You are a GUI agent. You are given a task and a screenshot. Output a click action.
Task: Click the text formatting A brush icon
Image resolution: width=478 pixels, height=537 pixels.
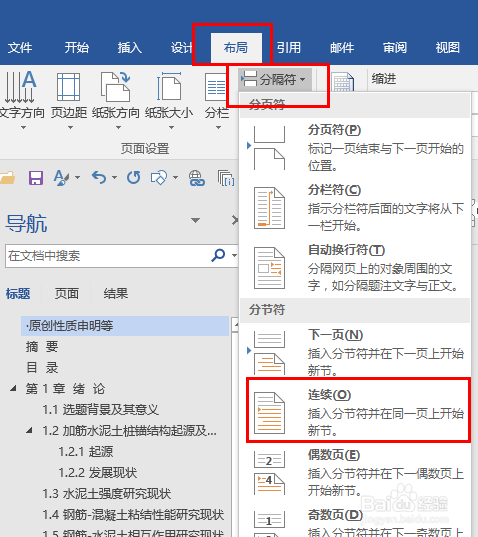(62, 178)
